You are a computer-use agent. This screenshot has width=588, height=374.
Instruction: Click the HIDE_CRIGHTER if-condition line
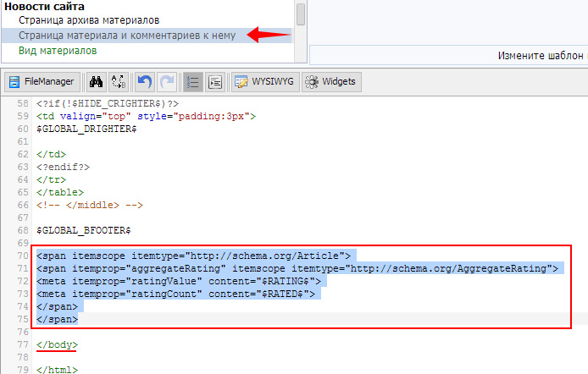point(108,103)
